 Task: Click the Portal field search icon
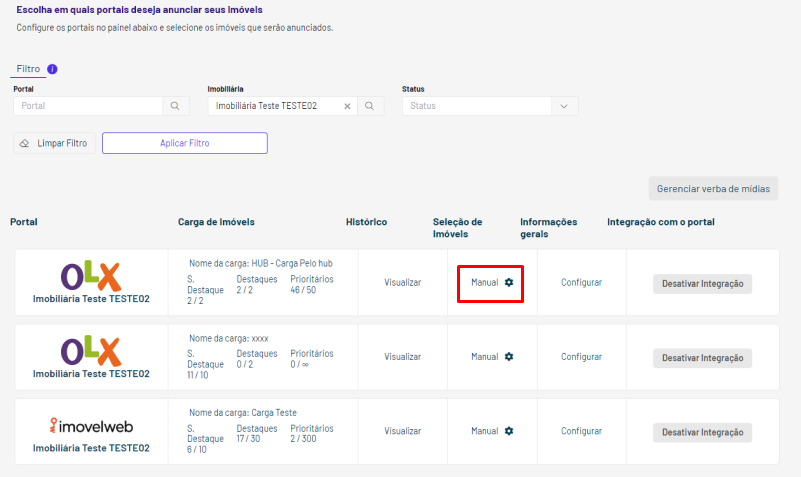[x=175, y=106]
